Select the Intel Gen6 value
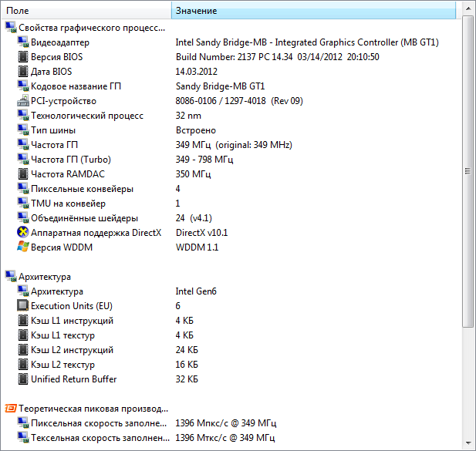476x451 pixels. point(196,291)
